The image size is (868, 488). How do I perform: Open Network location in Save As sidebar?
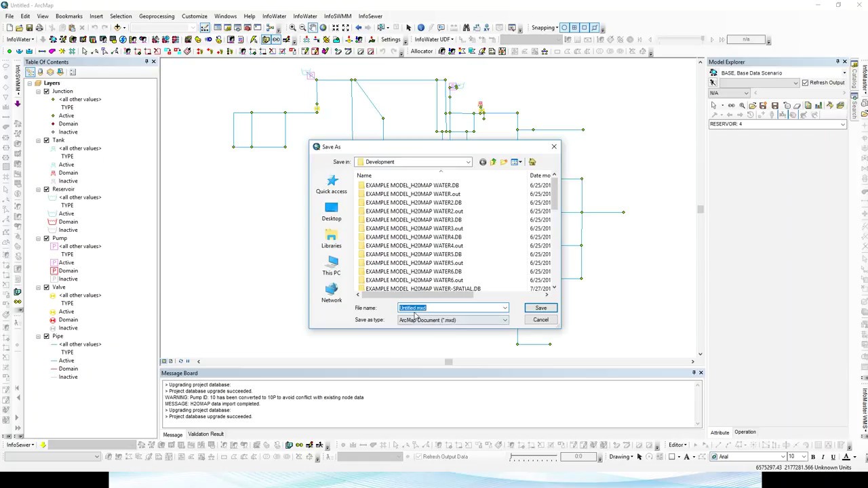pos(331,293)
